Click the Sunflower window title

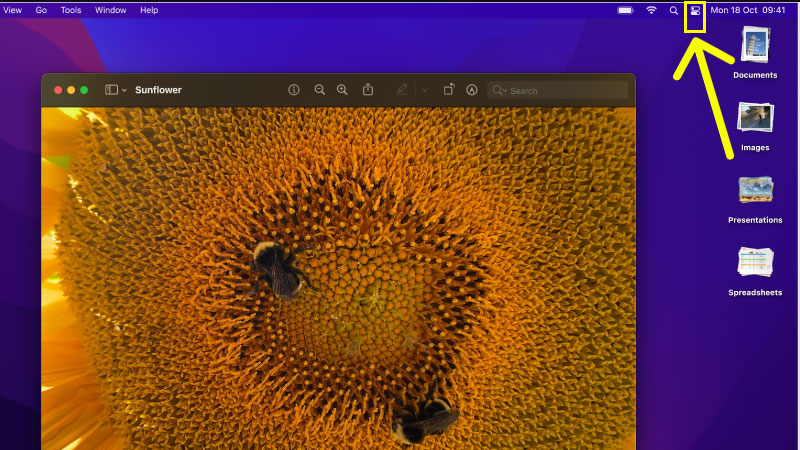coord(158,90)
